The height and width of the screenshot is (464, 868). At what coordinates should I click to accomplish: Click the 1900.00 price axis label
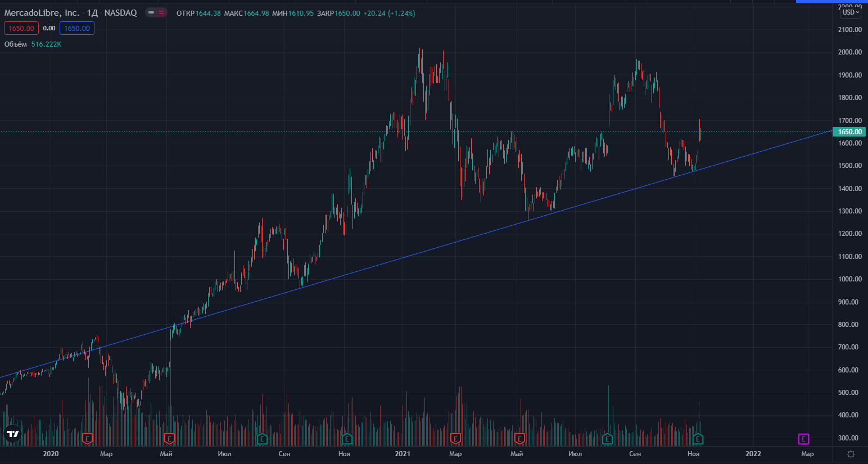849,75
